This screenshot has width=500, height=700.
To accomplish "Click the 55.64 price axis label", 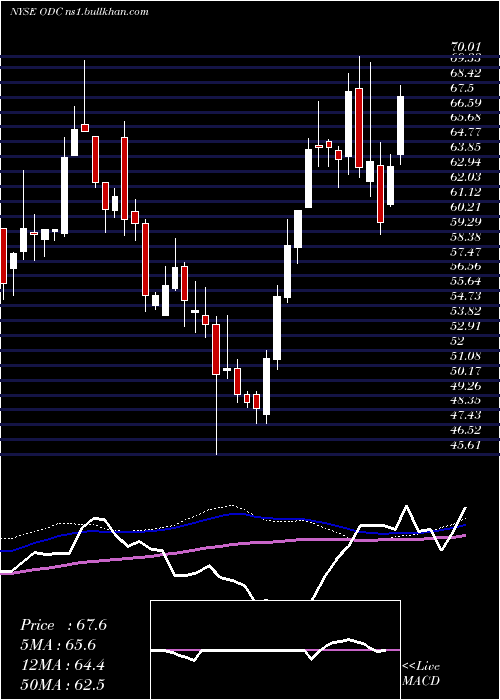I will pyautogui.click(x=467, y=282).
